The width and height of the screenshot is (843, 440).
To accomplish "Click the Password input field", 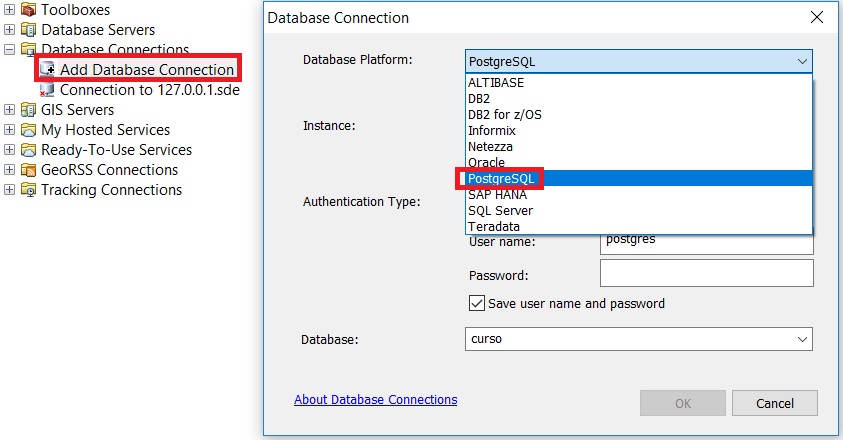I will [x=706, y=273].
